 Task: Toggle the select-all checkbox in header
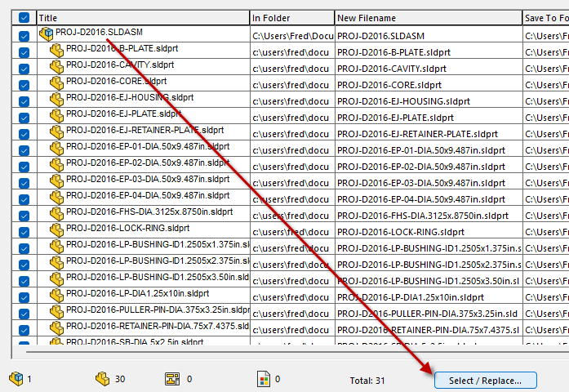(x=24, y=17)
